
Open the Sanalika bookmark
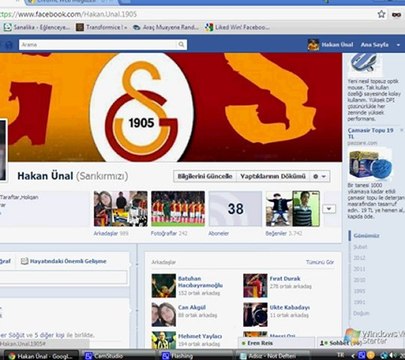tap(37, 27)
